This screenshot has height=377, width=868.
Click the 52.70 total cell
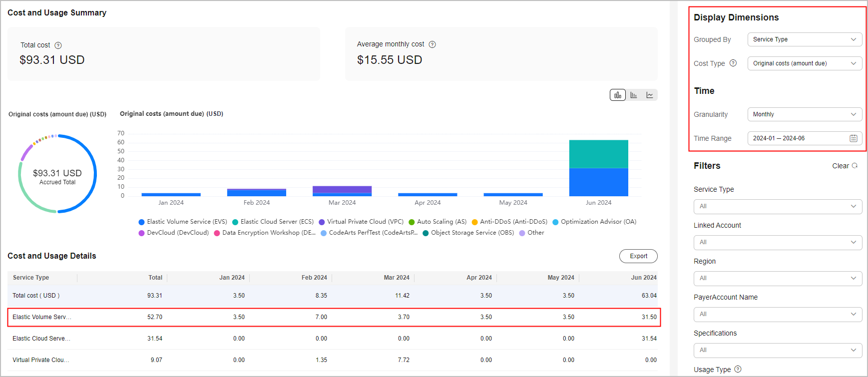click(155, 317)
